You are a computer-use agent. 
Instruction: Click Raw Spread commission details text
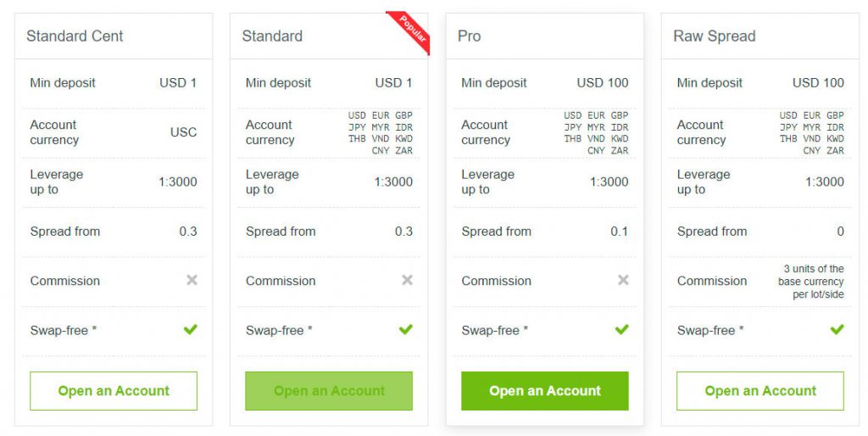click(812, 282)
